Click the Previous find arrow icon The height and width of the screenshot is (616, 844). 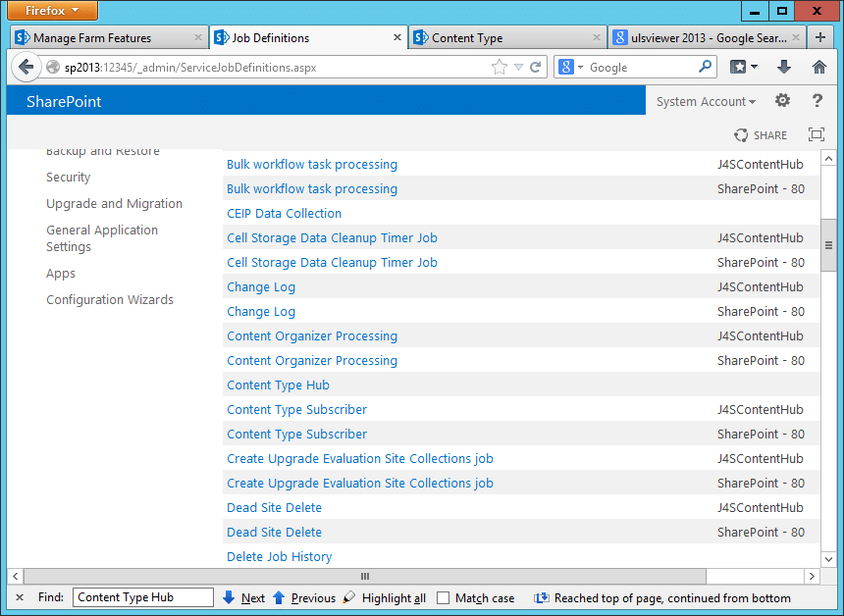(279, 597)
